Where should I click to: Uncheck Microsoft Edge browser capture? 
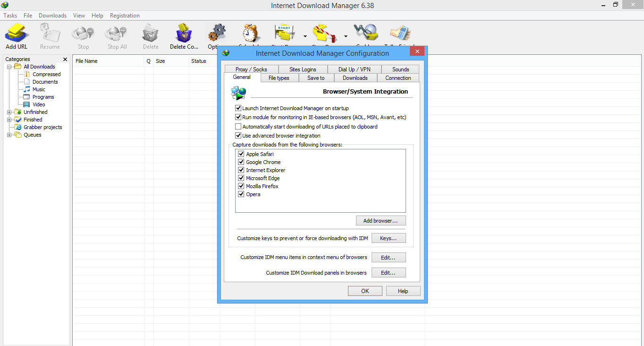click(241, 178)
